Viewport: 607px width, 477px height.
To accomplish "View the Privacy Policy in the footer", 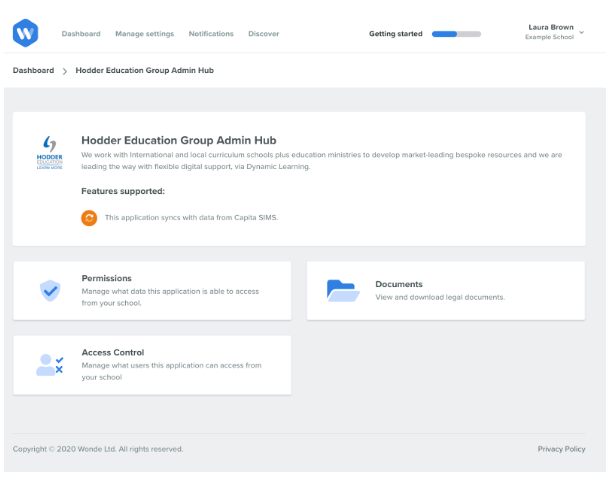I will pyautogui.click(x=561, y=449).
